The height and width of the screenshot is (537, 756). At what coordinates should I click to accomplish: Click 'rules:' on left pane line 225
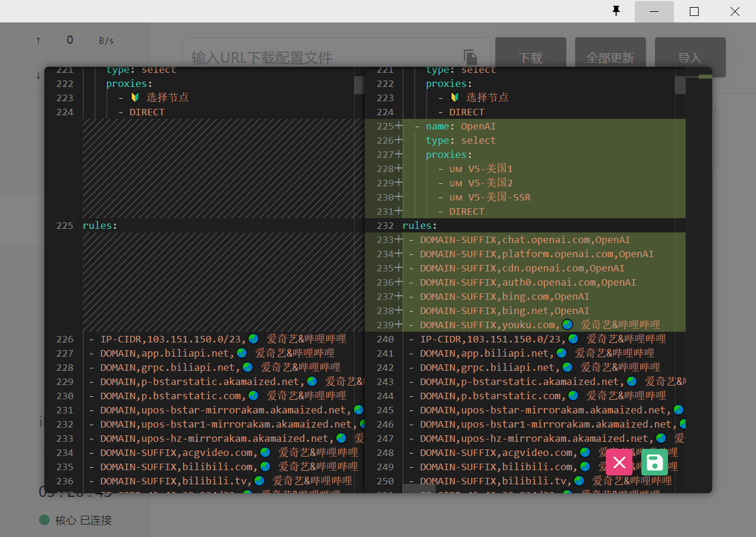(x=100, y=225)
